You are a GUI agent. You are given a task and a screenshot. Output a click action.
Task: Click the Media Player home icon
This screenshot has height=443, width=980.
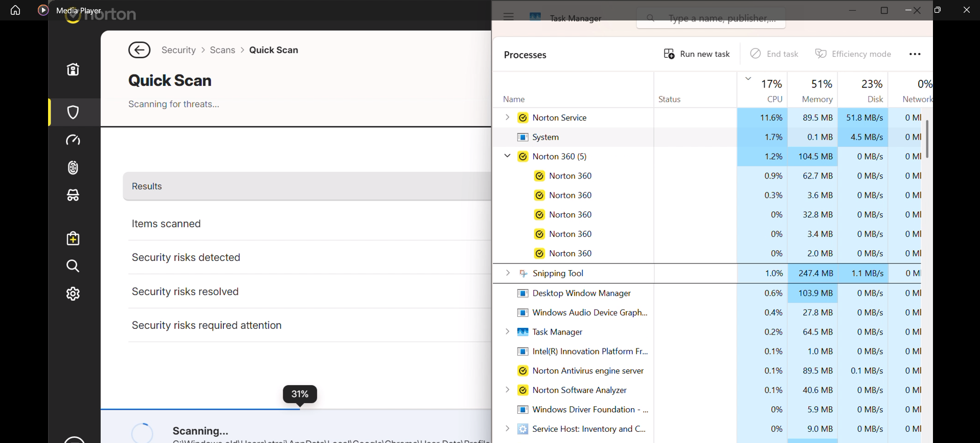[x=15, y=10]
